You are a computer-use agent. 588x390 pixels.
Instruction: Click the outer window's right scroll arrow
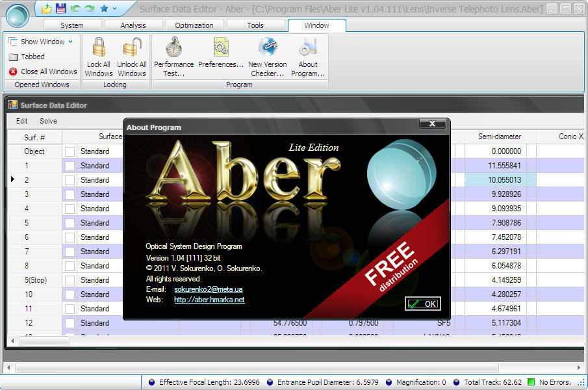[x=579, y=367]
